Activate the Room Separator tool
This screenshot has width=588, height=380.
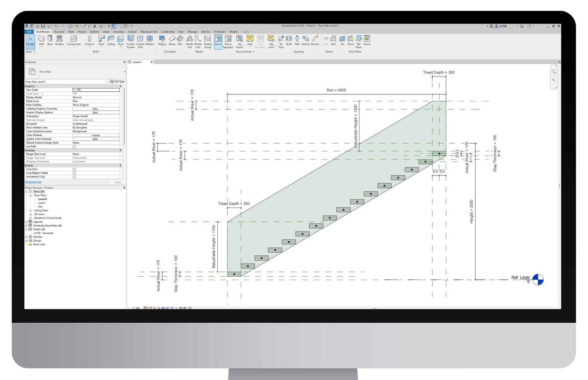coord(228,40)
